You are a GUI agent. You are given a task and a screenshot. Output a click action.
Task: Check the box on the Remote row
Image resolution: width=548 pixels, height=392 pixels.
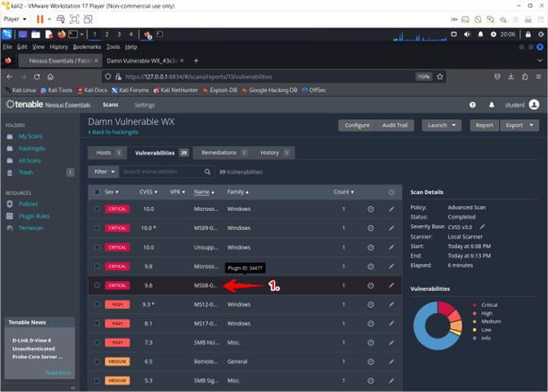(97, 362)
